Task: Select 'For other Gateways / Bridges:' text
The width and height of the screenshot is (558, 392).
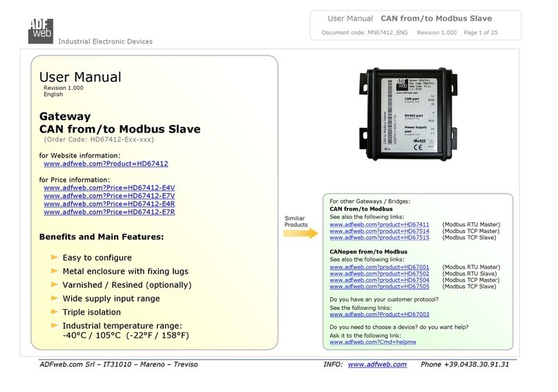Action: (x=369, y=202)
